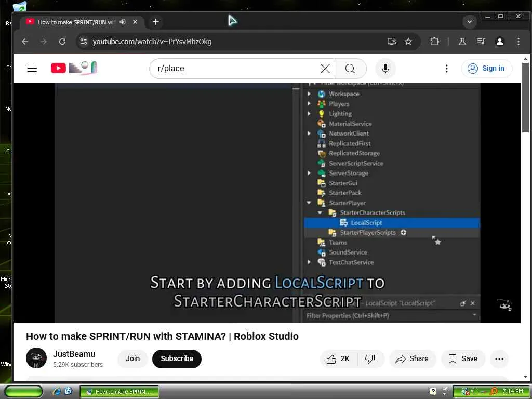
Task: Mute the tab via speaker icon
Action: [123, 22]
